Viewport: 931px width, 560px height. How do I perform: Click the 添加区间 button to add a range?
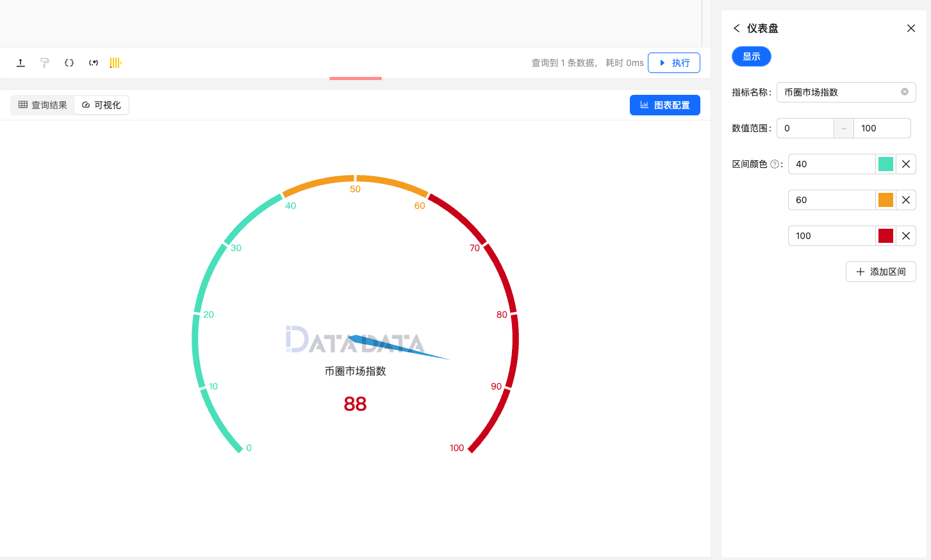pos(880,272)
